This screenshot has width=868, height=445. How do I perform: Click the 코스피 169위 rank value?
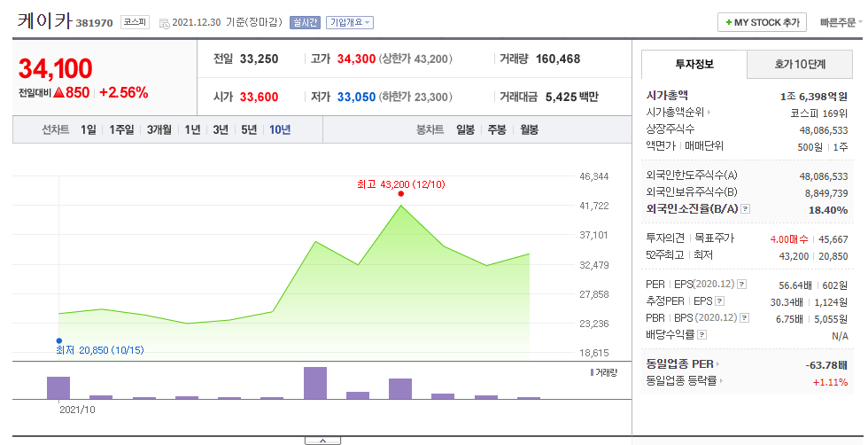click(818, 113)
